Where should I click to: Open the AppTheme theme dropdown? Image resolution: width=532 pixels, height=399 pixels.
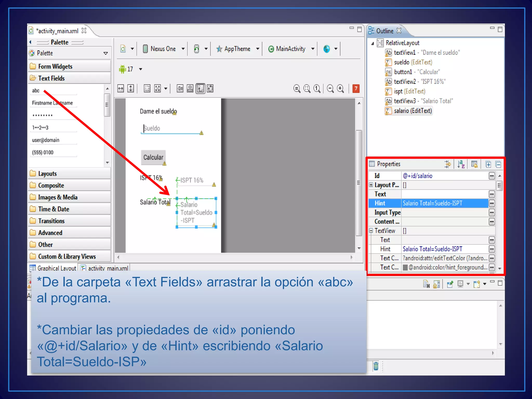pyautogui.click(x=258, y=49)
